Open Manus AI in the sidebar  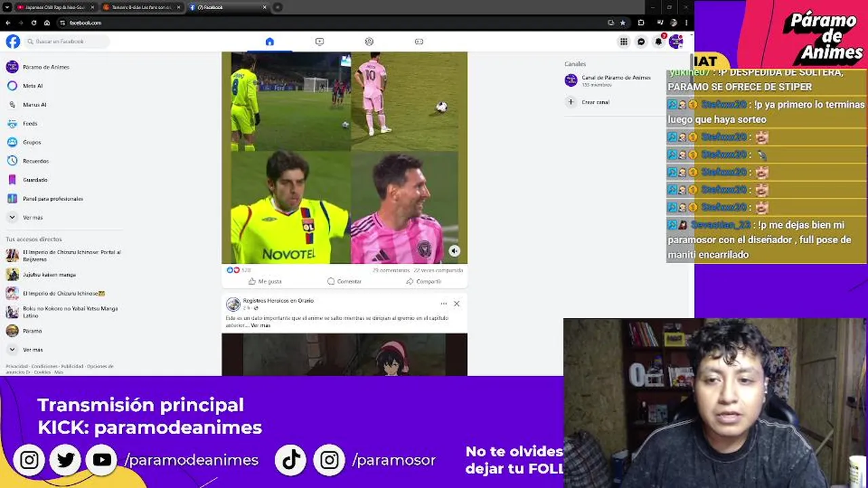pos(26,105)
